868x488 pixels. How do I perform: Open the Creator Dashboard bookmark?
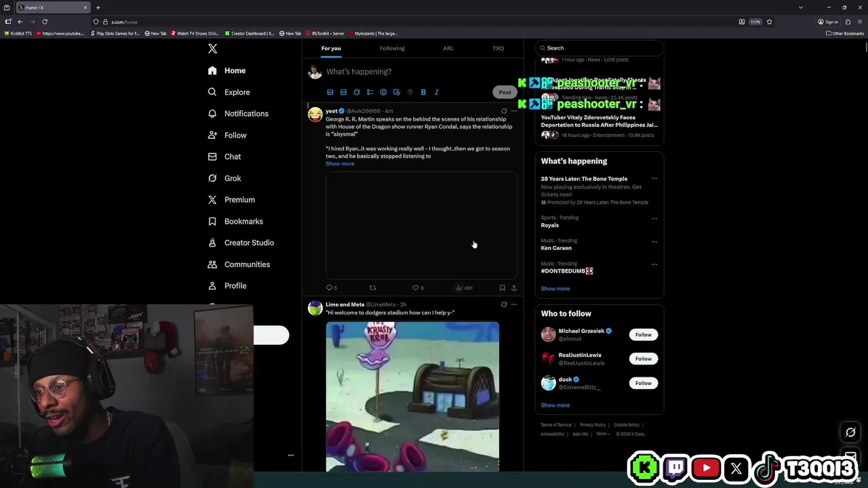[250, 33]
